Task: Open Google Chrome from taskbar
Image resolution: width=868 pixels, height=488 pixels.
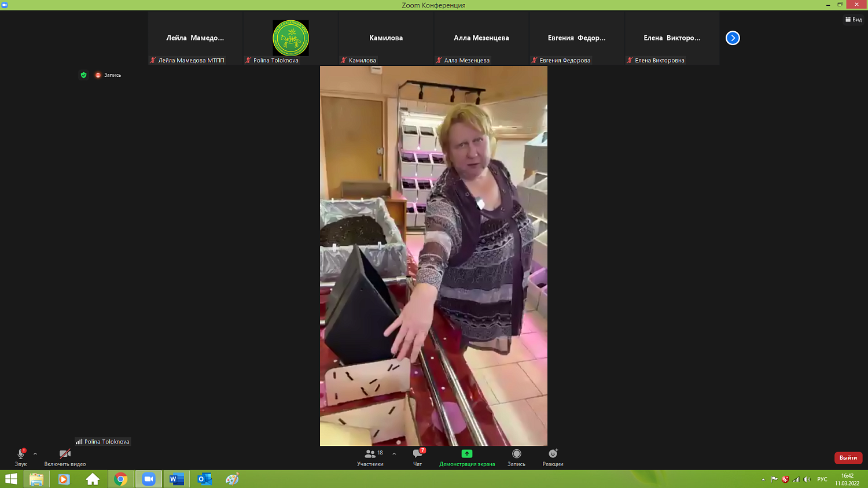Action: tap(120, 479)
